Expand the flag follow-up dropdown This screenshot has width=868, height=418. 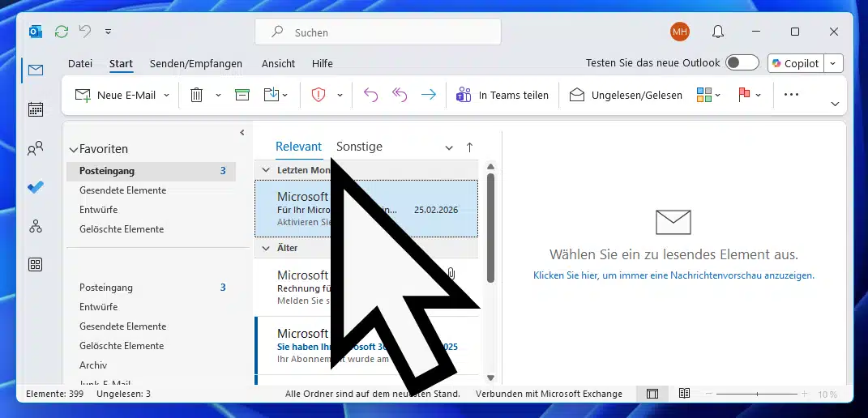coord(759,95)
